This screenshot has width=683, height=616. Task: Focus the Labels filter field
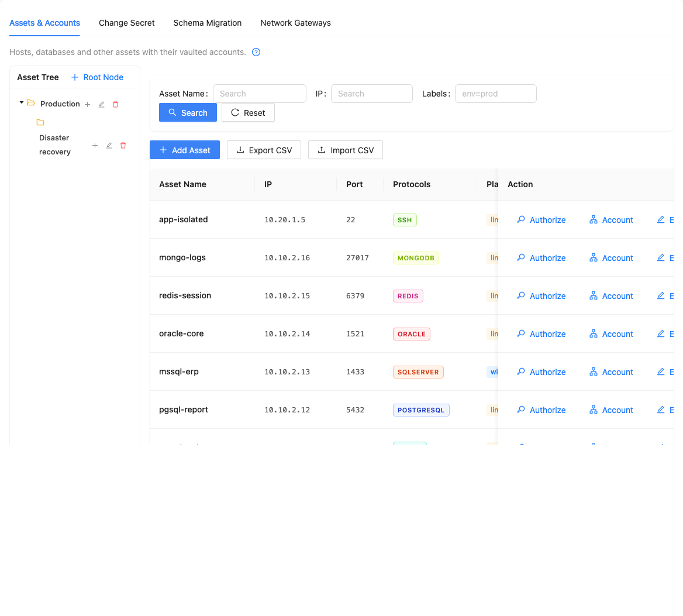pos(496,94)
